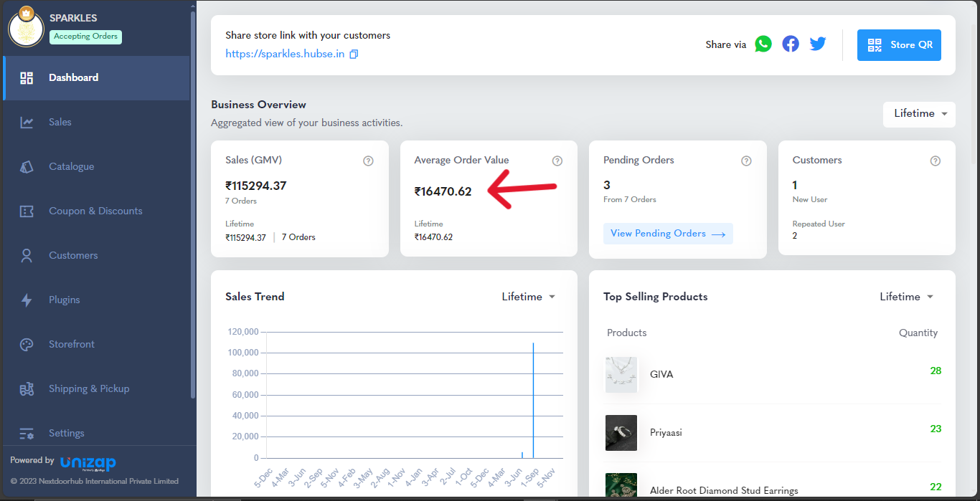
Task: Click the Products column header
Action: (627, 333)
